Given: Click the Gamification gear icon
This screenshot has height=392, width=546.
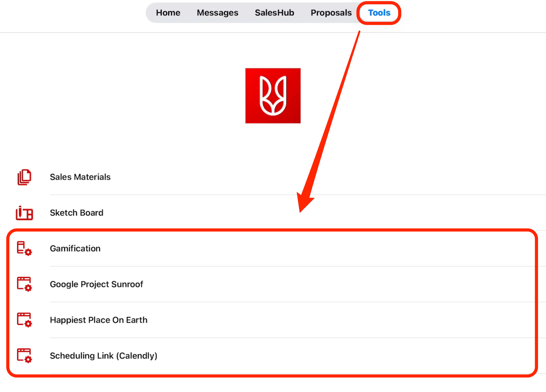Looking at the screenshot, I should (24, 248).
